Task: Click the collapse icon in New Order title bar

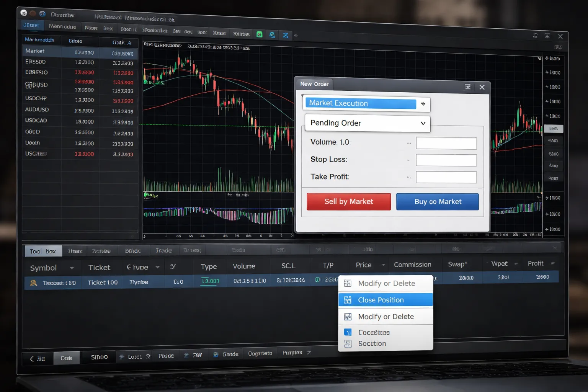Action: tap(468, 87)
